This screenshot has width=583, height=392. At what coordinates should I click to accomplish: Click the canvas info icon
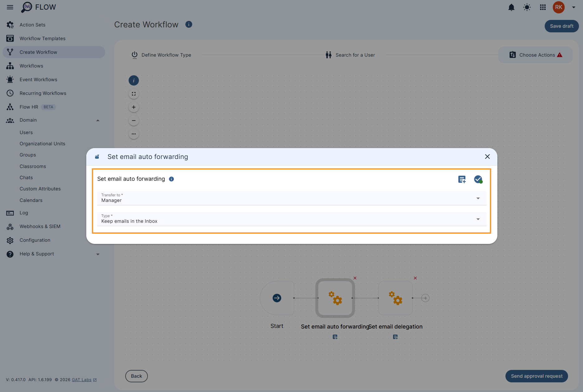pyautogui.click(x=134, y=80)
